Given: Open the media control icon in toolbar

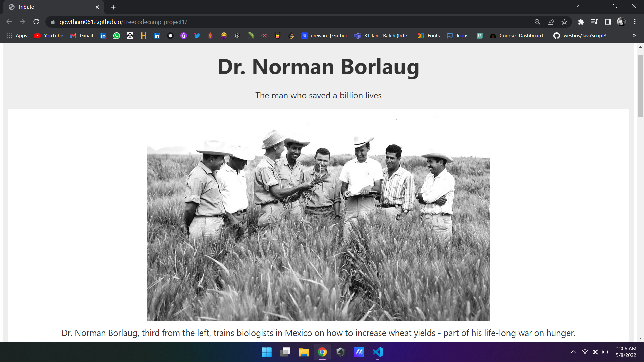Looking at the screenshot, I should 594,22.
